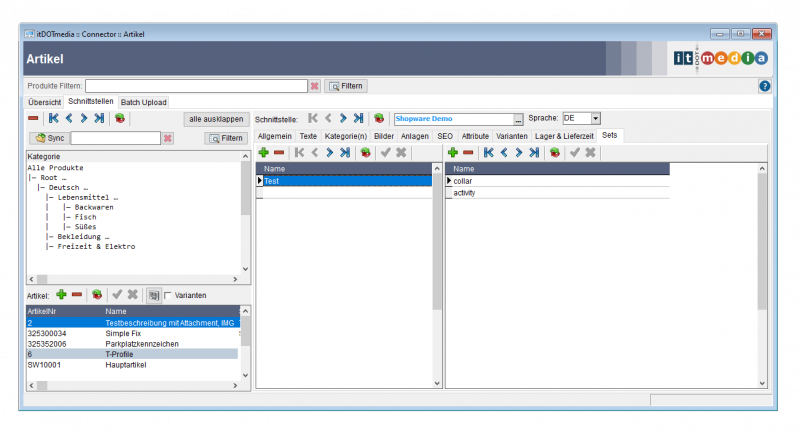Open the Shopware Demo selector ellipsis button
800x432 pixels.
point(518,119)
